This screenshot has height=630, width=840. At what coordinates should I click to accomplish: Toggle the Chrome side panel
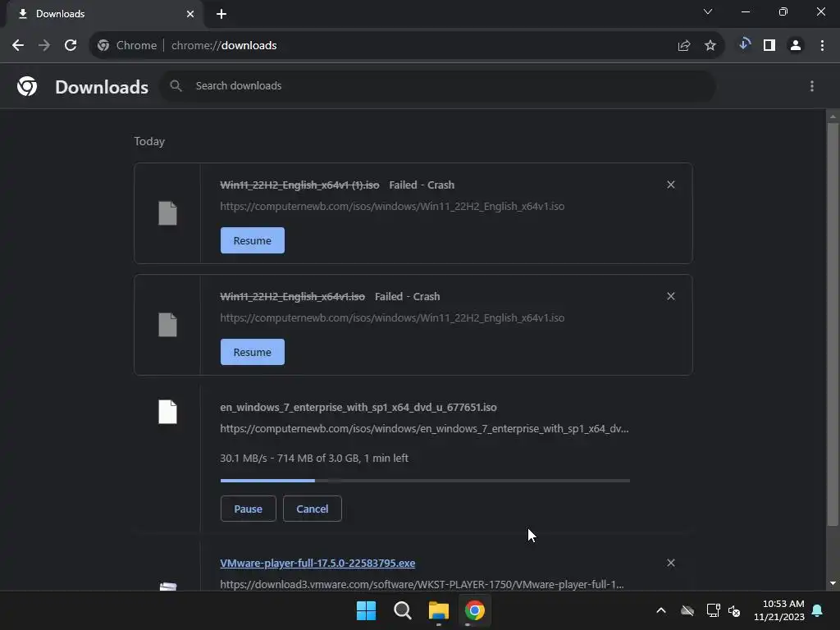pos(769,46)
